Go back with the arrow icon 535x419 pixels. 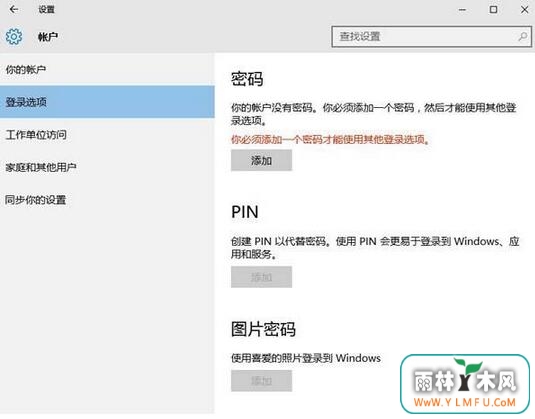coord(14,9)
